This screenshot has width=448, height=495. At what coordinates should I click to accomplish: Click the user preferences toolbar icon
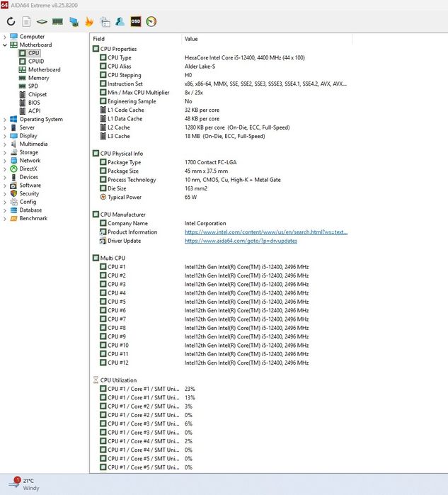(x=120, y=21)
